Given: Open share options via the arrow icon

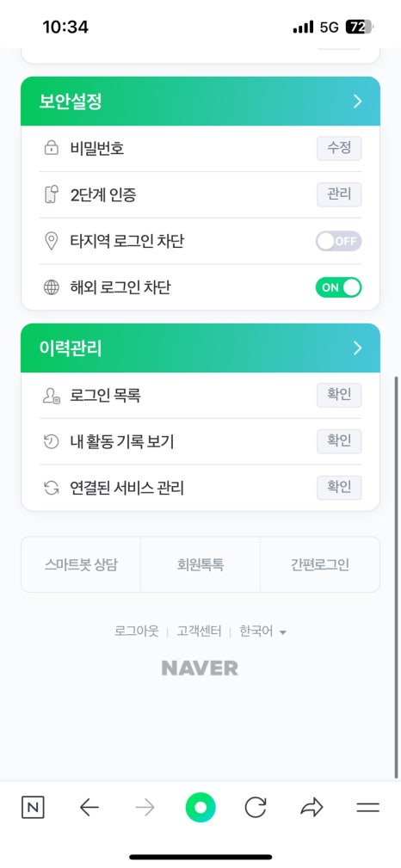Looking at the screenshot, I should [312, 808].
